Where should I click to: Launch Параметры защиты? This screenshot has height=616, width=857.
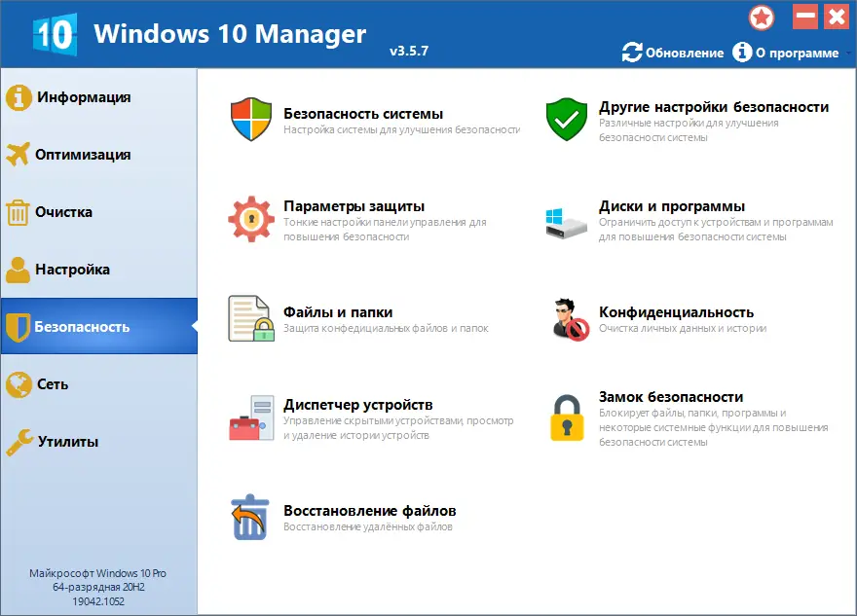tap(354, 206)
